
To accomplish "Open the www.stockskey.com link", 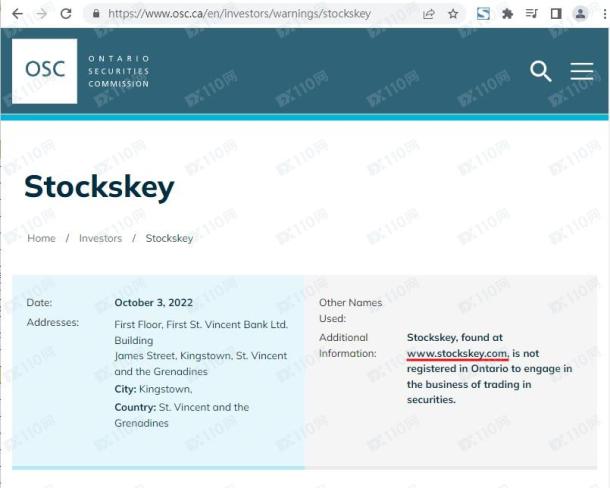I will pos(458,353).
